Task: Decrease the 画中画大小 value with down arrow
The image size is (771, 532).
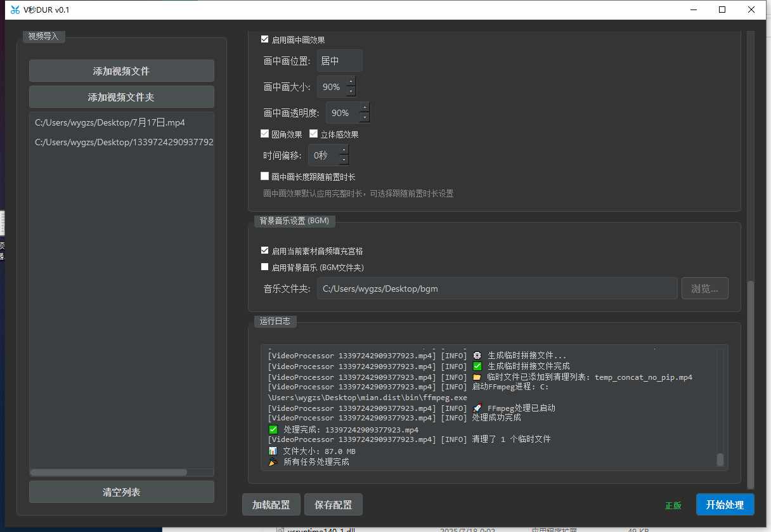Action: [351, 92]
